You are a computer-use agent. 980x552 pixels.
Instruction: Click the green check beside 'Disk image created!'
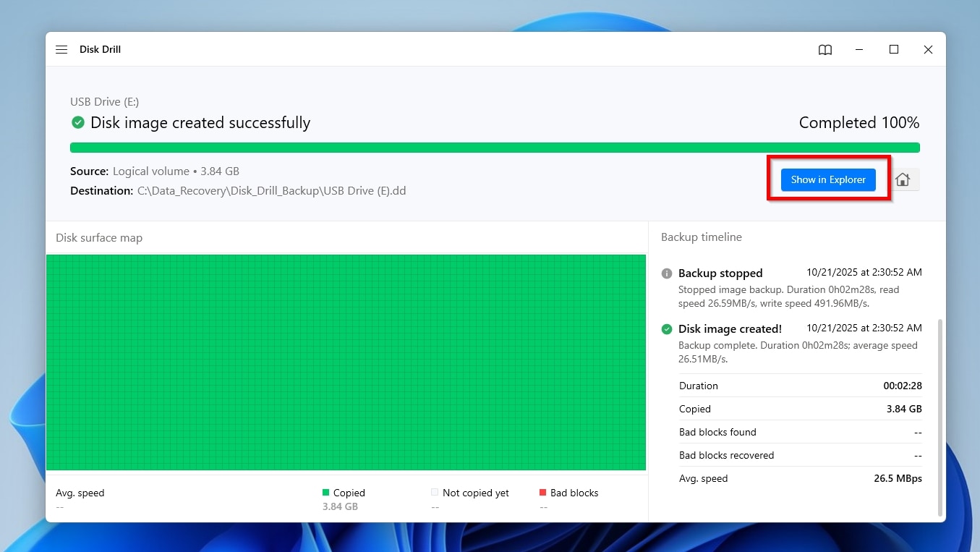tap(666, 328)
